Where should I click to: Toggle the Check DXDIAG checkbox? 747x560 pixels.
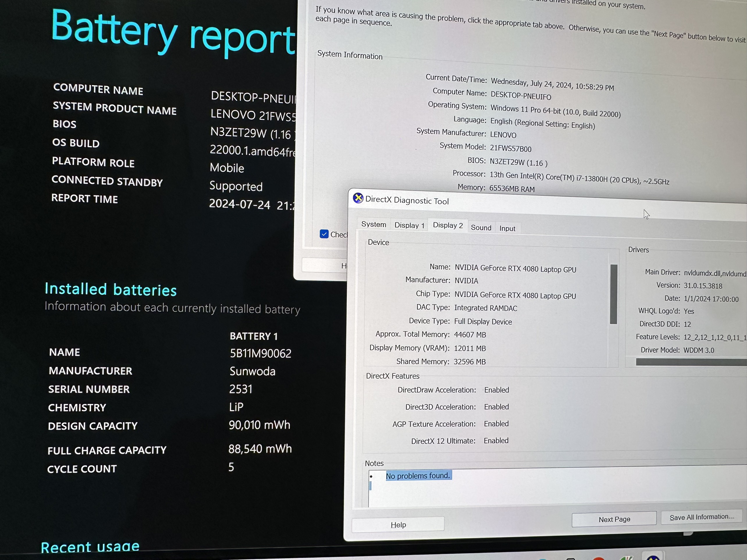click(323, 234)
